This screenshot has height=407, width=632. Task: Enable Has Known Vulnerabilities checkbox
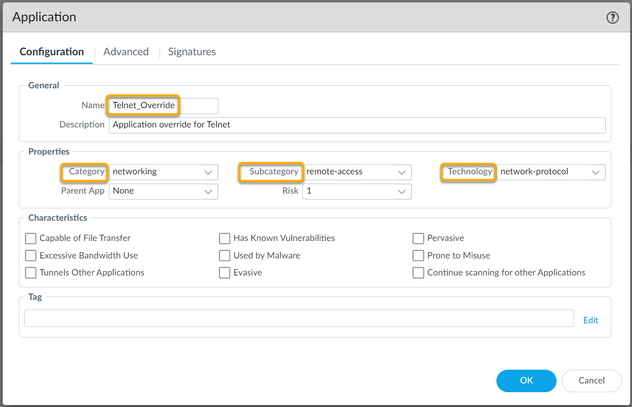coord(225,238)
